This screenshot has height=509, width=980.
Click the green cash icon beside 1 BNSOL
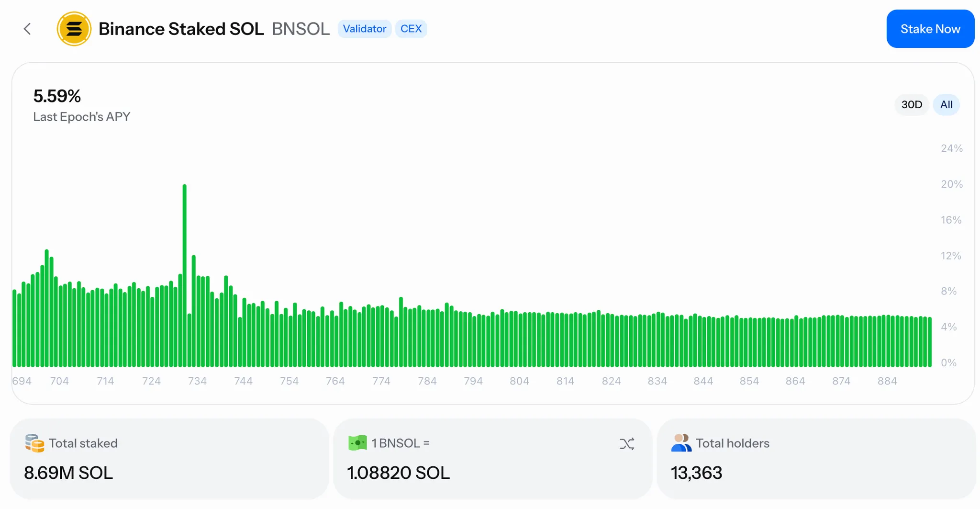tap(357, 443)
